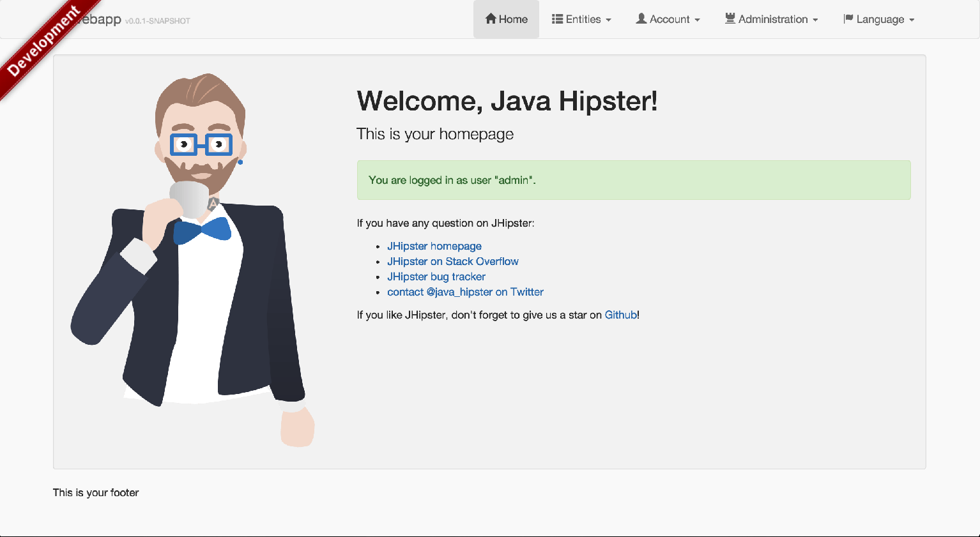Expand the Account dropdown caret
Screen dimensions: 980x537
[698, 20]
